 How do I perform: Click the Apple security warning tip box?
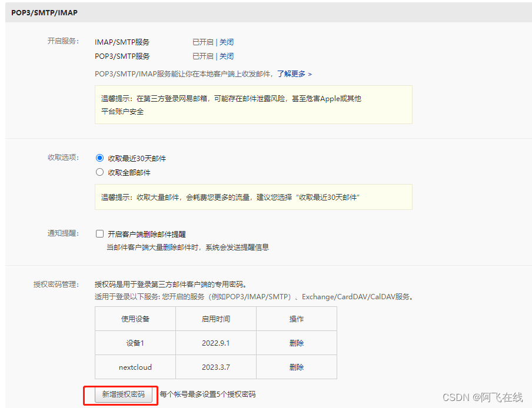coord(253,106)
